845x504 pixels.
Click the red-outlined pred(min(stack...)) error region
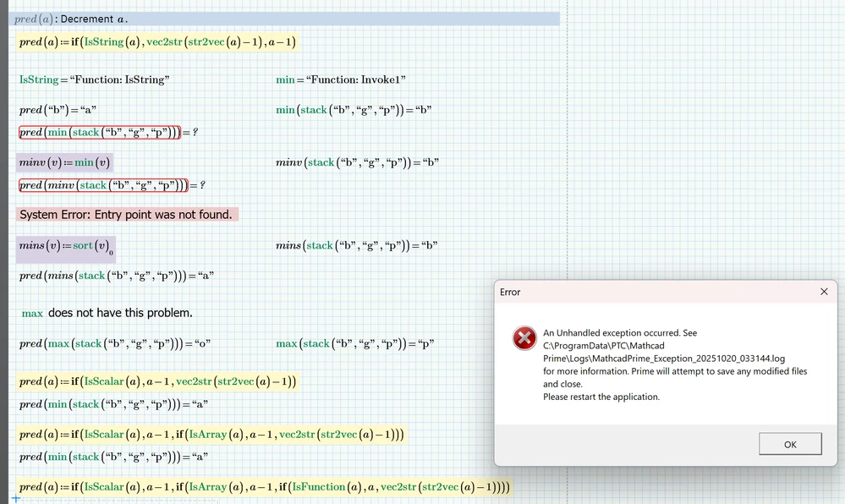pos(100,132)
